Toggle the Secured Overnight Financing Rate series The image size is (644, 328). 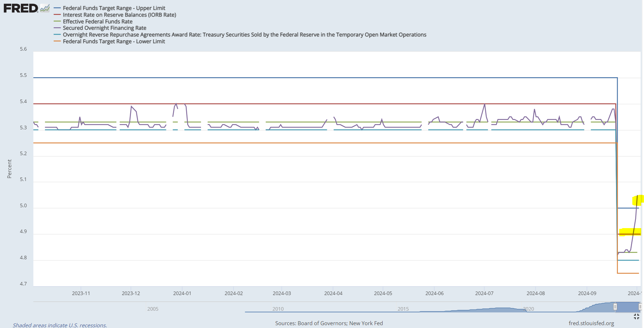(x=104, y=28)
